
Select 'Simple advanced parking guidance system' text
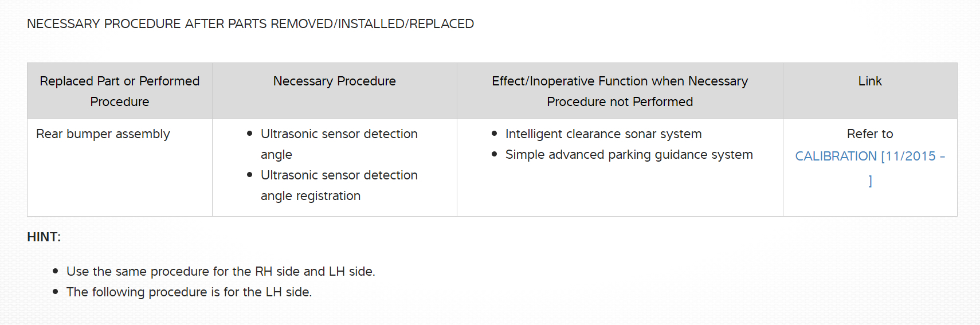(x=629, y=155)
